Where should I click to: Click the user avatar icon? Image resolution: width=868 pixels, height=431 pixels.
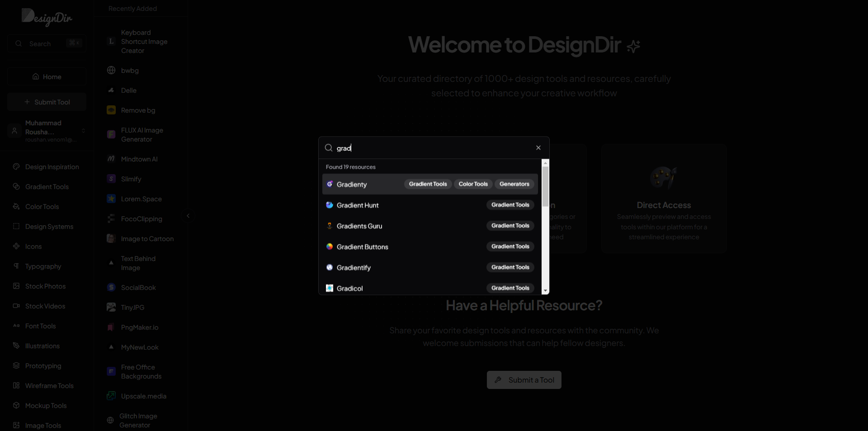(14, 131)
